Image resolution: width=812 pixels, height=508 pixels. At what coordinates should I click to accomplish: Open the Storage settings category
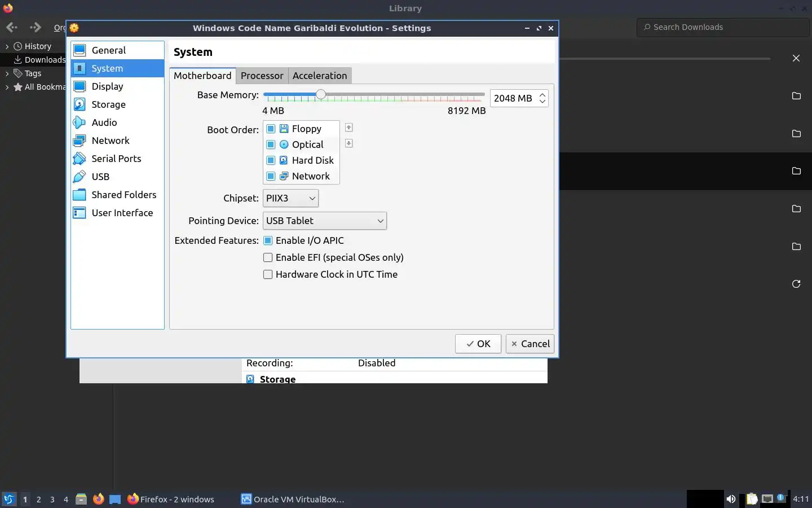coord(117,104)
